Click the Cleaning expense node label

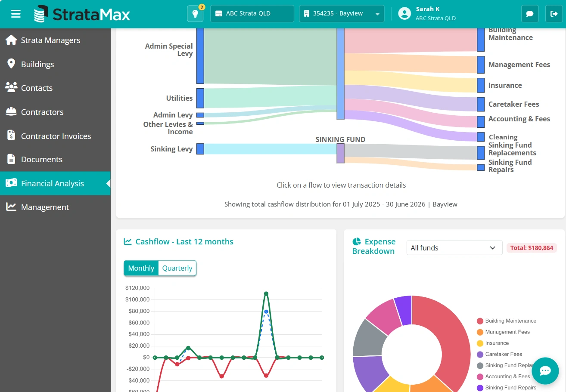coord(503,137)
